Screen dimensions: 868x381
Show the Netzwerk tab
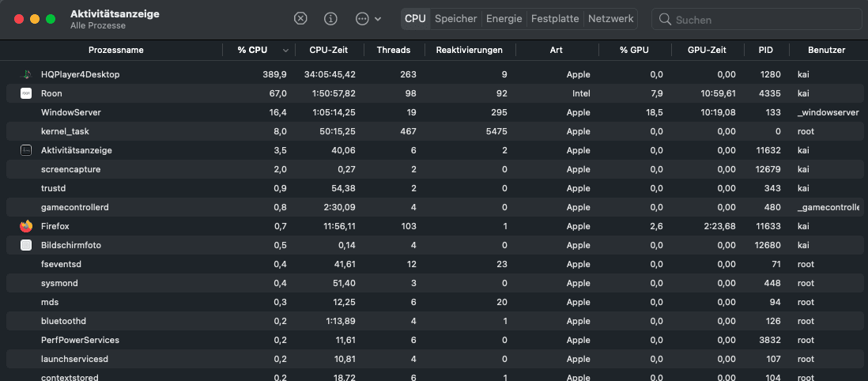pyautogui.click(x=610, y=19)
